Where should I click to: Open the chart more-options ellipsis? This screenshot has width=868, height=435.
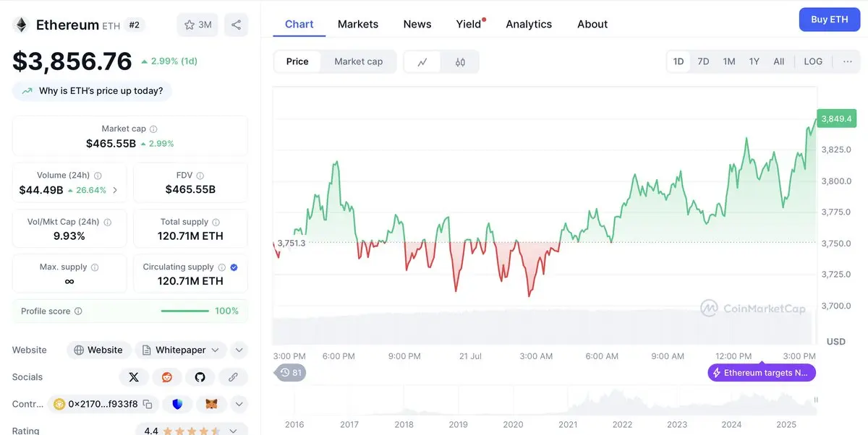(x=848, y=61)
